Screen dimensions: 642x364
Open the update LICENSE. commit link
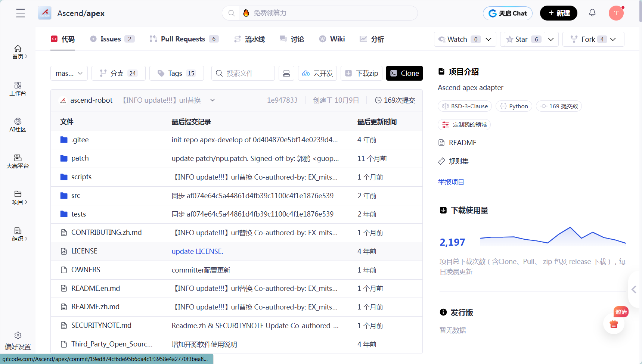(x=197, y=251)
